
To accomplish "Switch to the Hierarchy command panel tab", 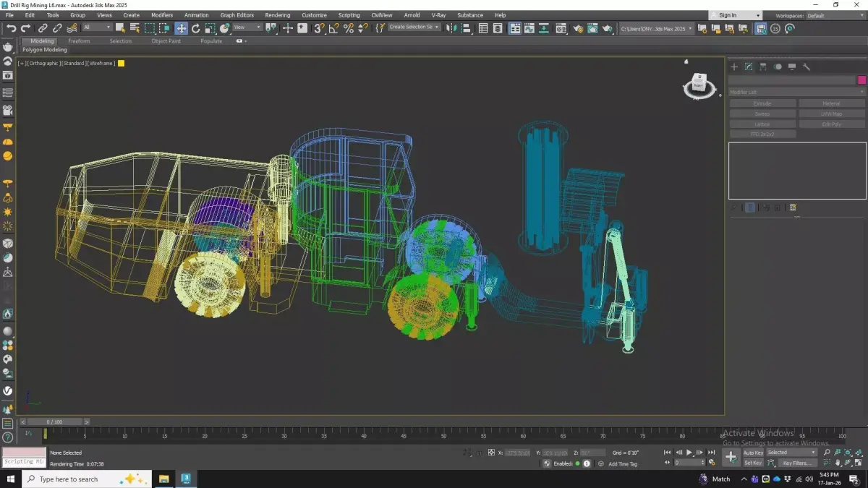I will click(x=763, y=67).
